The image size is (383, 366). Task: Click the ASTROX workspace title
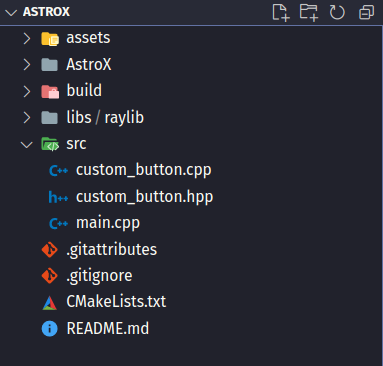[x=46, y=12]
